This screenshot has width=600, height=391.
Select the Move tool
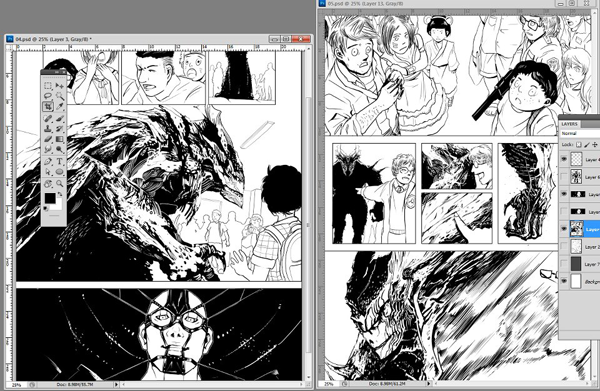pos(59,85)
